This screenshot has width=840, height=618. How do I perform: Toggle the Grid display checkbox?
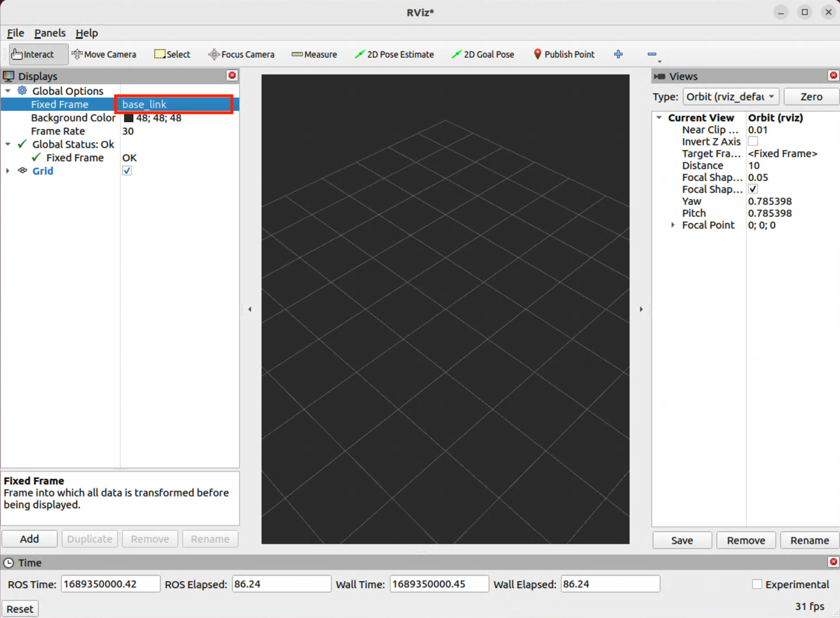point(127,171)
